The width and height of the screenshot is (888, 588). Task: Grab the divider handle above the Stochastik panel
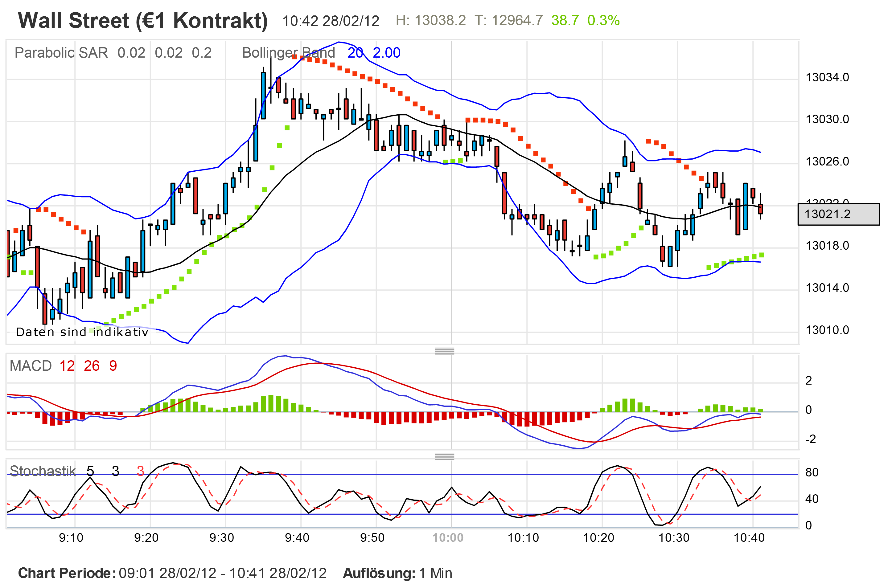tap(445, 457)
